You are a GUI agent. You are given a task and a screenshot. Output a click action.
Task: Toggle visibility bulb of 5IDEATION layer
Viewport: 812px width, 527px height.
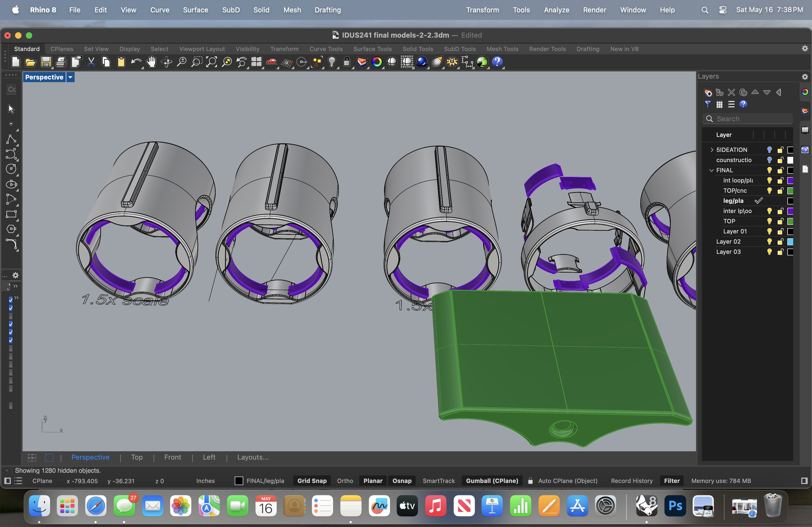click(x=769, y=150)
